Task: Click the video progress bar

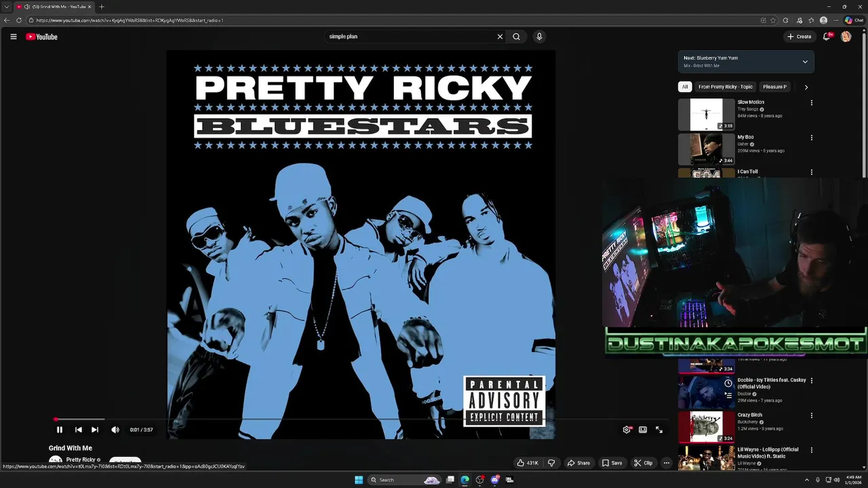Action: pyautogui.click(x=361, y=420)
